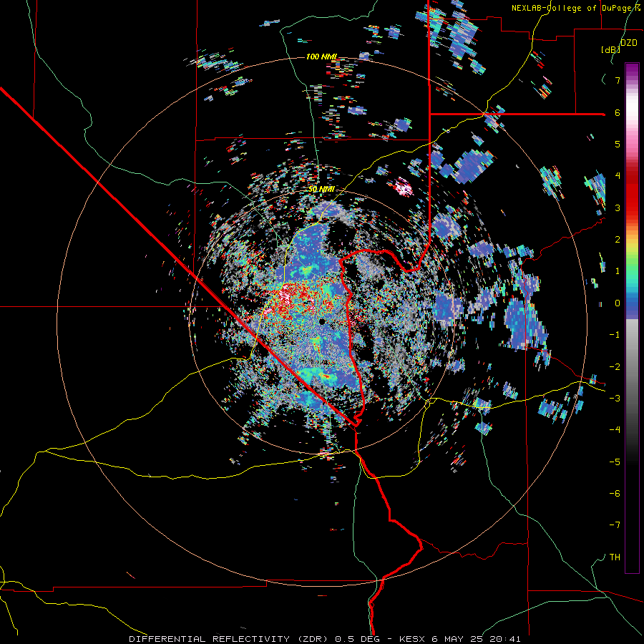
Task: Click the "50 NMI" range ring label
Action: coord(321,190)
